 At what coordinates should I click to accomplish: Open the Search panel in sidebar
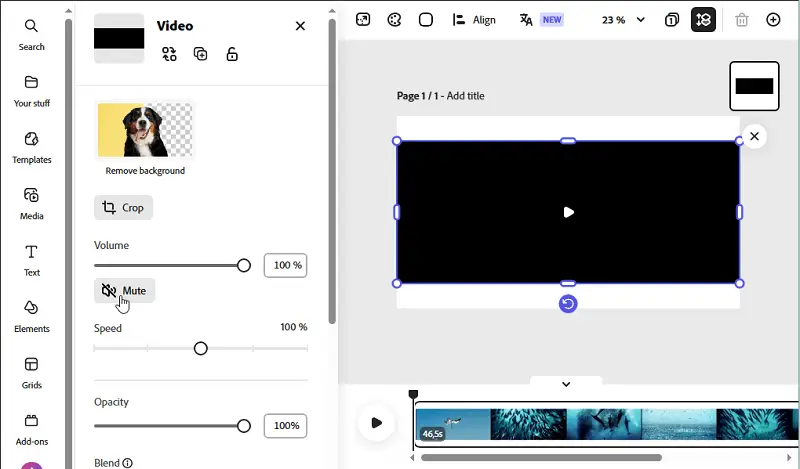point(31,35)
